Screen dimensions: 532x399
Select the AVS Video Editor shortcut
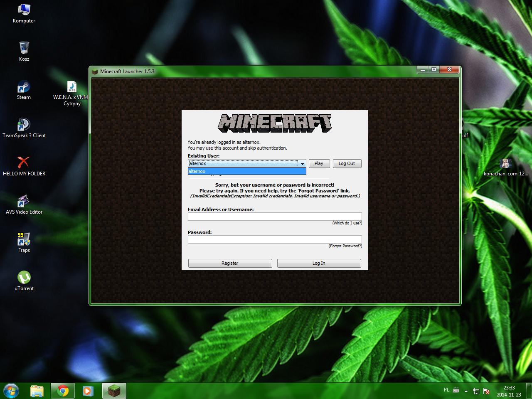coord(24,204)
